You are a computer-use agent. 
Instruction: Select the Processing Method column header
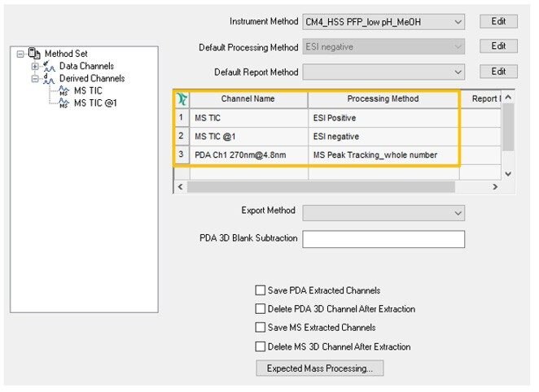(383, 99)
